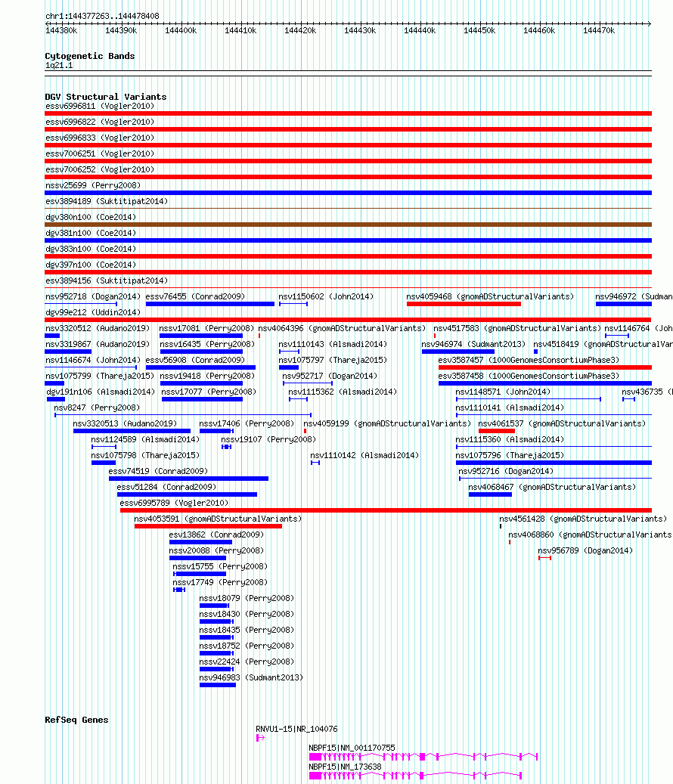Open dgv380n100 (Coe2014) variant label

pos(91,218)
